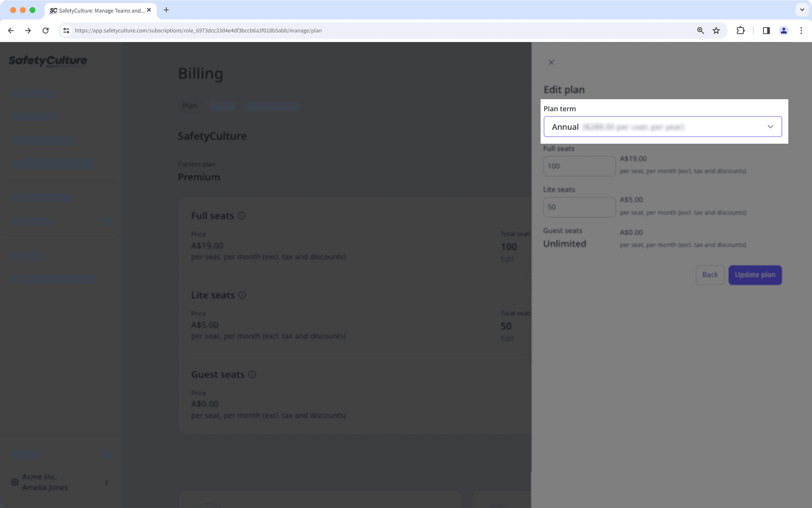Click the Guest seats info icon
Image resolution: width=812 pixels, height=508 pixels.
click(253, 374)
